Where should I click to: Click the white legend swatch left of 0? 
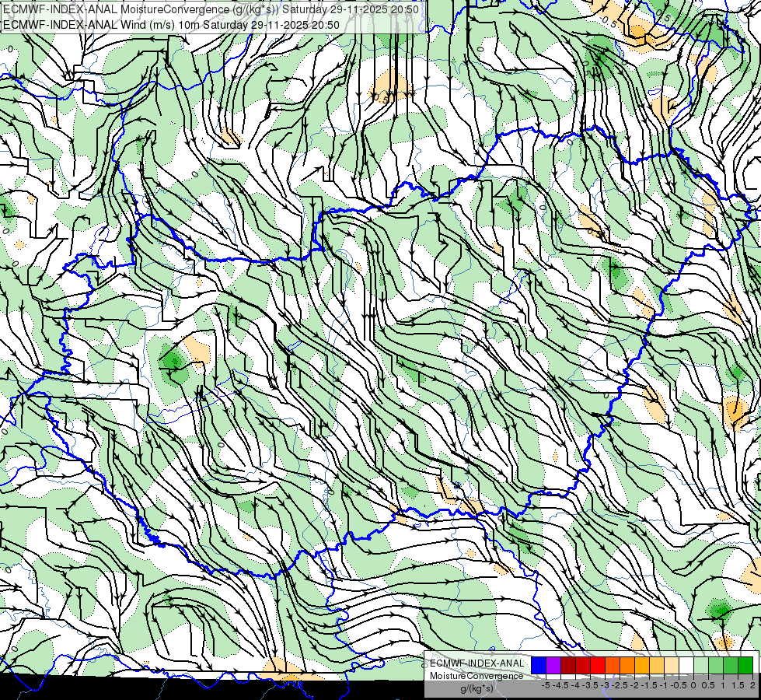686,666
